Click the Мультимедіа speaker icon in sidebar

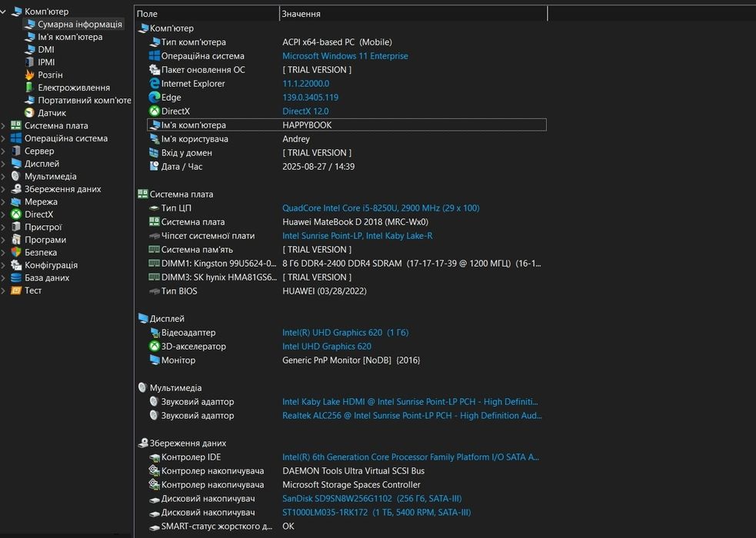[16, 176]
